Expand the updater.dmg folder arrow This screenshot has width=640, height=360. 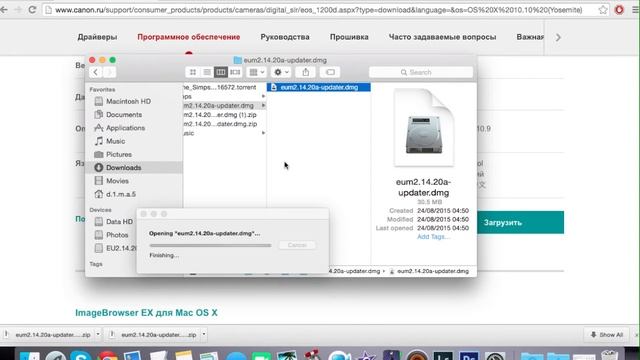263,106
